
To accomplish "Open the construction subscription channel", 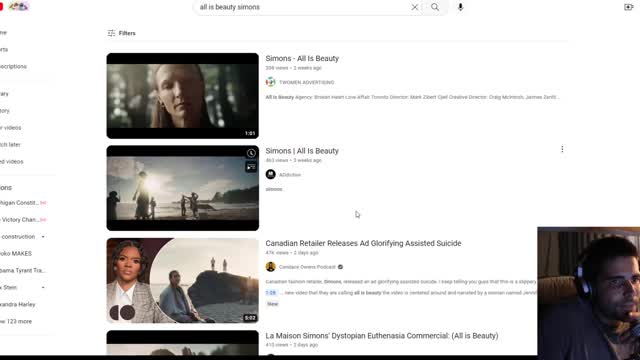I will (17, 237).
